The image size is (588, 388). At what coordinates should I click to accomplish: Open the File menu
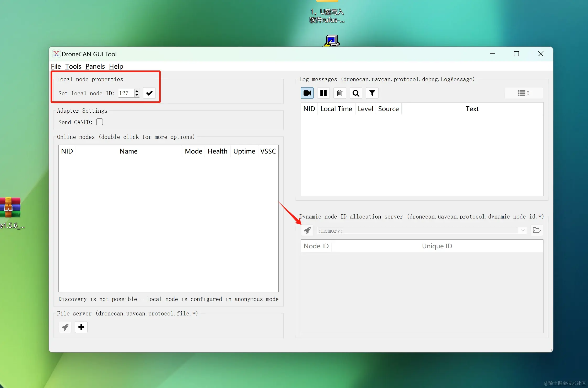pos(56,66)
